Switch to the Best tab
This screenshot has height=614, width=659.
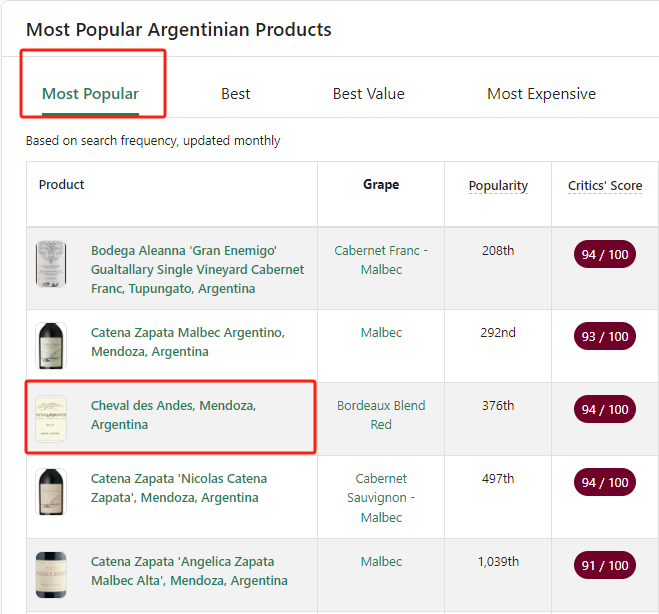click(x=235, y=94)
